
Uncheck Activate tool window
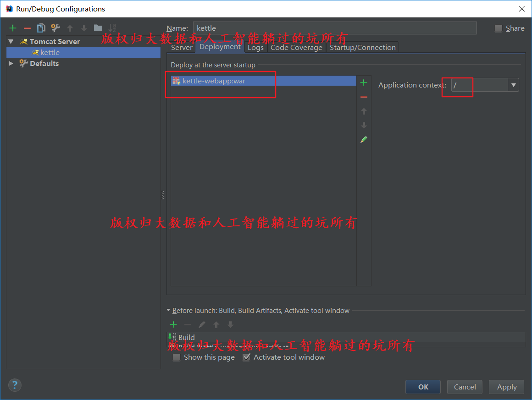point(247,357)
